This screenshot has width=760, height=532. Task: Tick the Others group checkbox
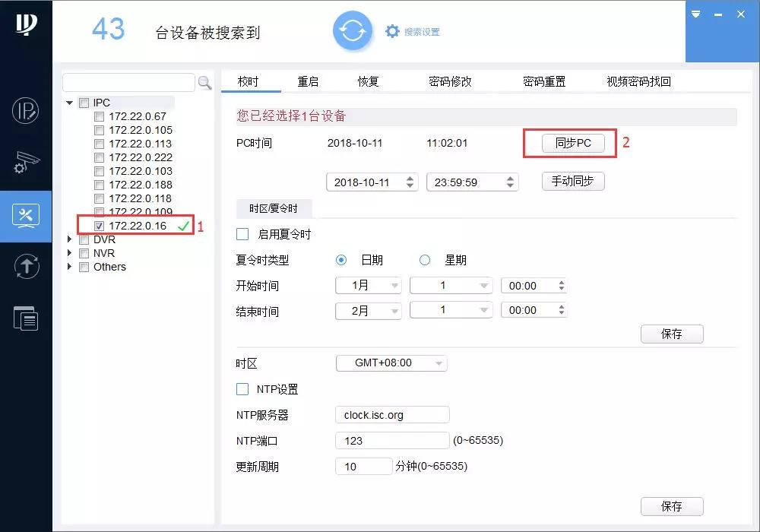click(x=84, y=267)
